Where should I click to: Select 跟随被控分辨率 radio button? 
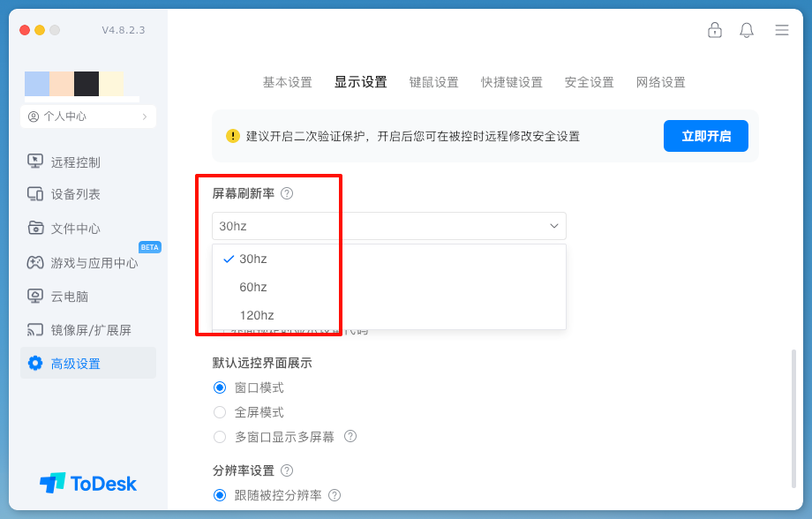(220, 495)
